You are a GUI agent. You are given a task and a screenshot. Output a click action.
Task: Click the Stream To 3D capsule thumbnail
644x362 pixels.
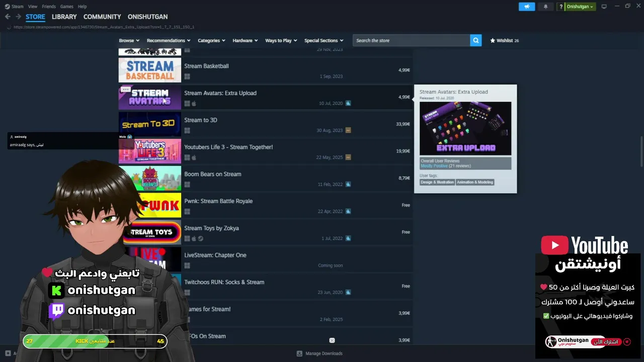point(149,124)
